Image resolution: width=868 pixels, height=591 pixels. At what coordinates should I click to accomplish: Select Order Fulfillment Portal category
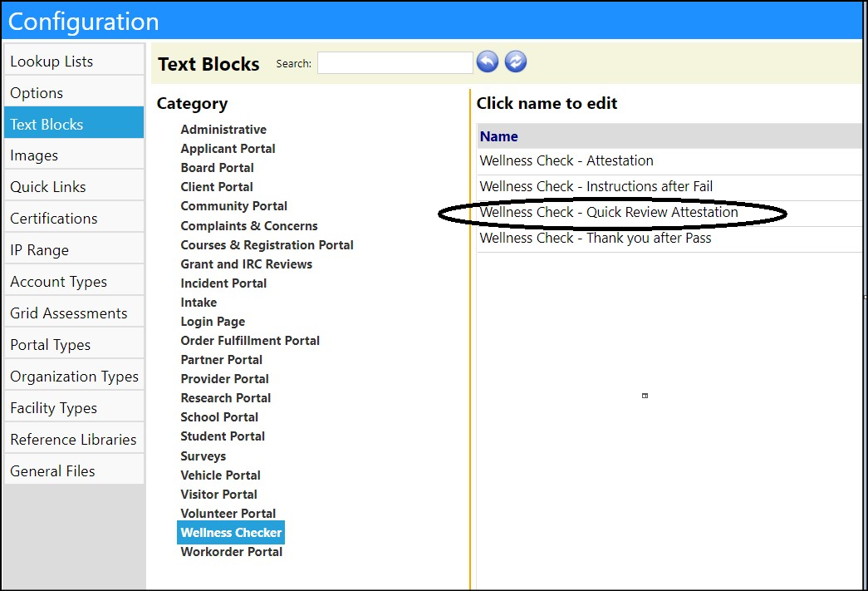tap(250, 340)
